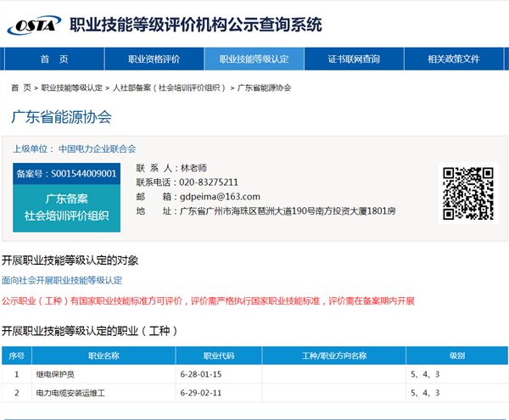Open the 相关政策文件 tab
This screenshot has width=509, height=420.
click(454, 59)
